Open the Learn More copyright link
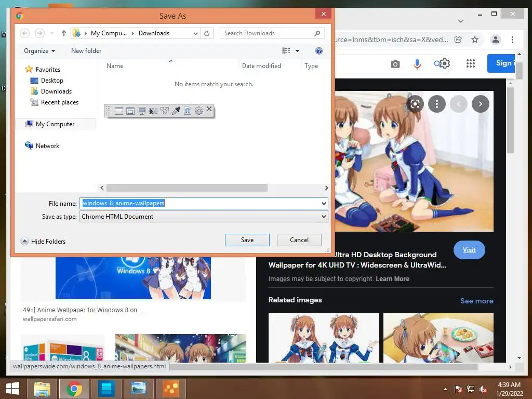Viewport: 532px width, 399px height. click(392, 279)
